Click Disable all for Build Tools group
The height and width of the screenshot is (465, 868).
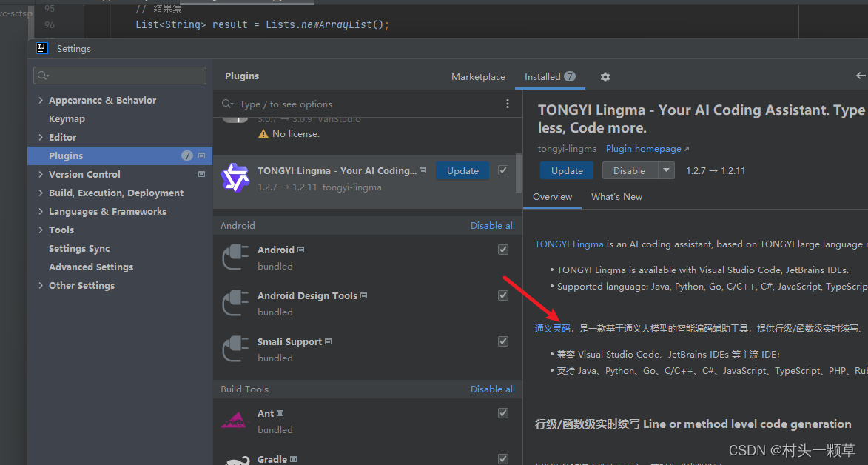coord(493,389)
